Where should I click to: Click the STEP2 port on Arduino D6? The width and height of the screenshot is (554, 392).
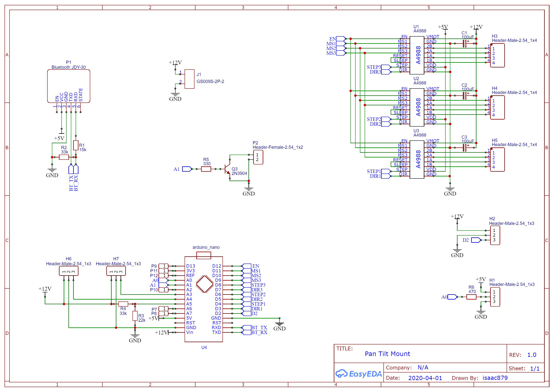(x=246, y=294)
